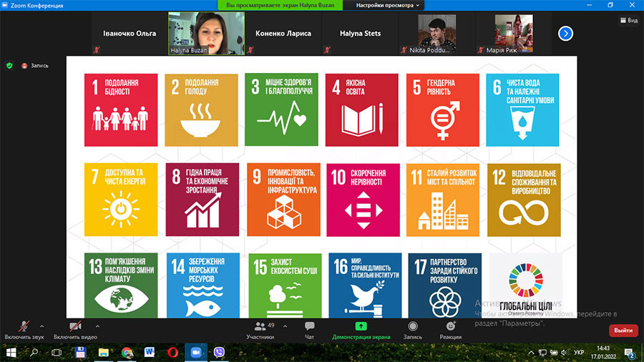Screen dimensions: 644x362
Task: Click goal 17 Партнерство заради стійкого розвитку tile
Action: point(445,285)
